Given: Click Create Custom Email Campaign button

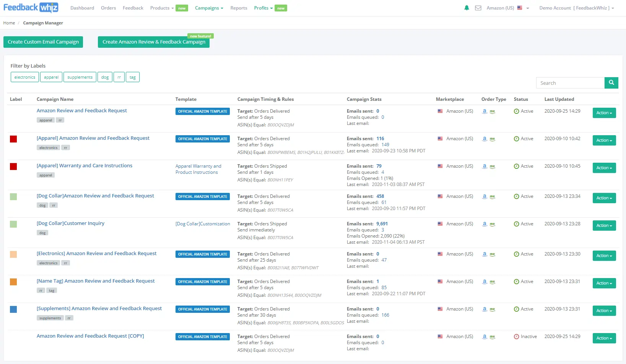Looking at the screenshot, I should pos(43,42).
